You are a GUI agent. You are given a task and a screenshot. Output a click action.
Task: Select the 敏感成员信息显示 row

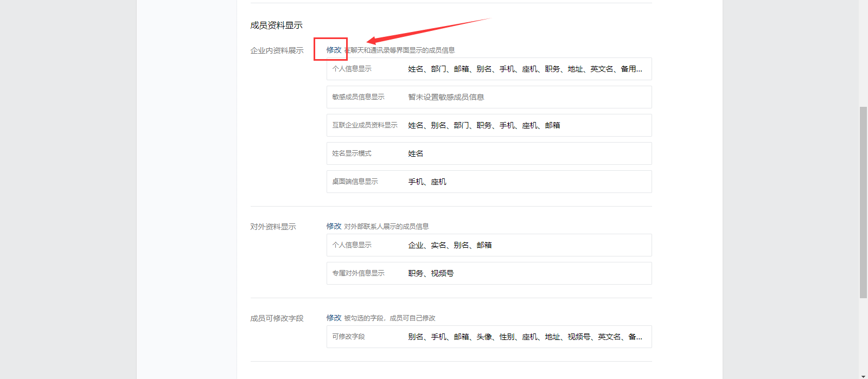pyautogui.click(x=489, y=97)
